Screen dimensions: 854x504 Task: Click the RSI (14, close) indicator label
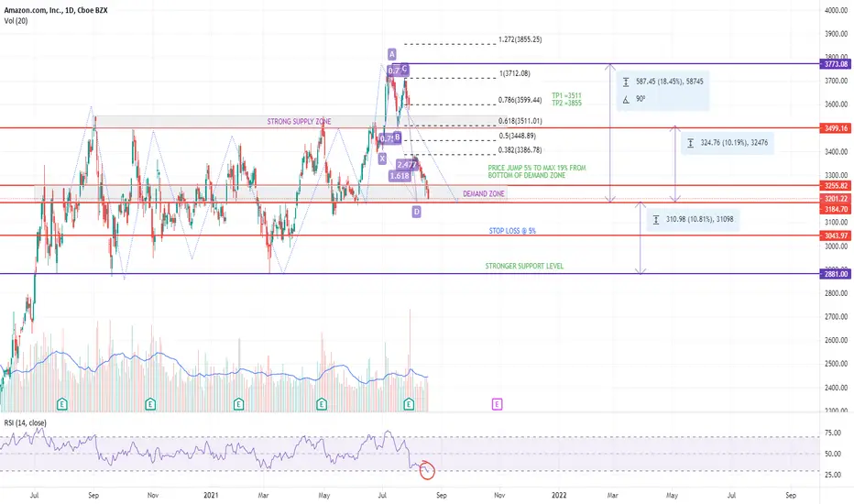(25, 422)
